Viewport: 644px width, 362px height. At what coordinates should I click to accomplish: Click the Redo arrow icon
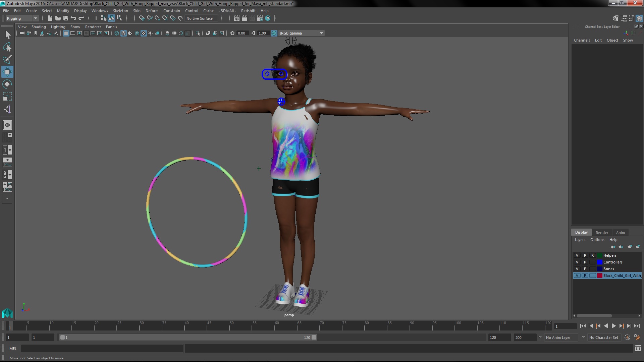81,18
